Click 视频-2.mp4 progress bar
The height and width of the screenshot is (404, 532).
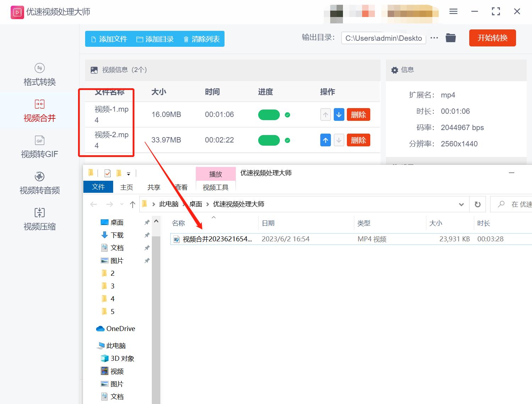[x=269, y=140]
